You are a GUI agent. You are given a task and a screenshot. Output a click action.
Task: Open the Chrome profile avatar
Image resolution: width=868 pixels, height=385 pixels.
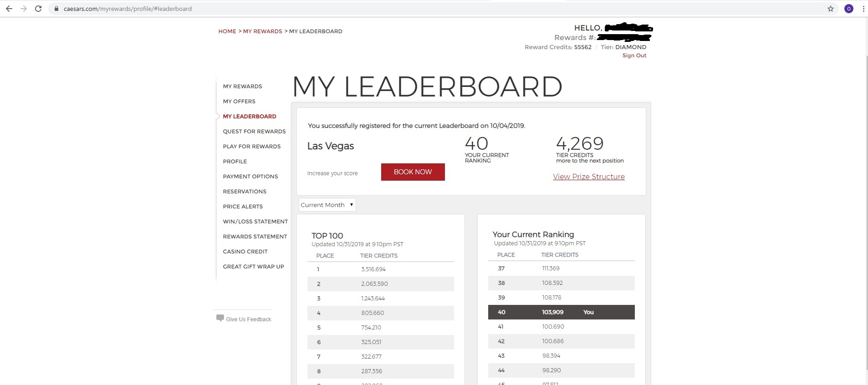pos(848,9)
